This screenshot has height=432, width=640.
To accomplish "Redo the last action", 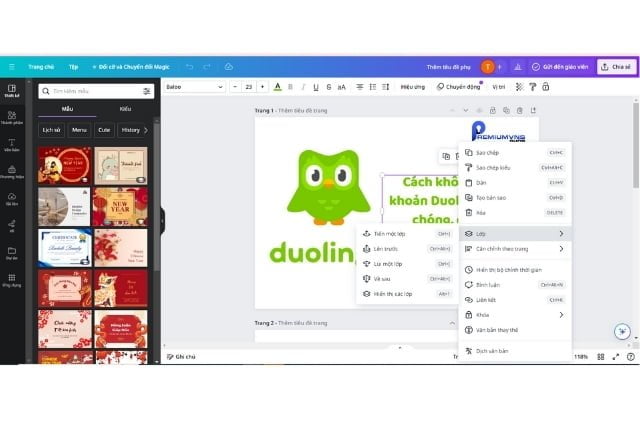I will coord(207,67).
